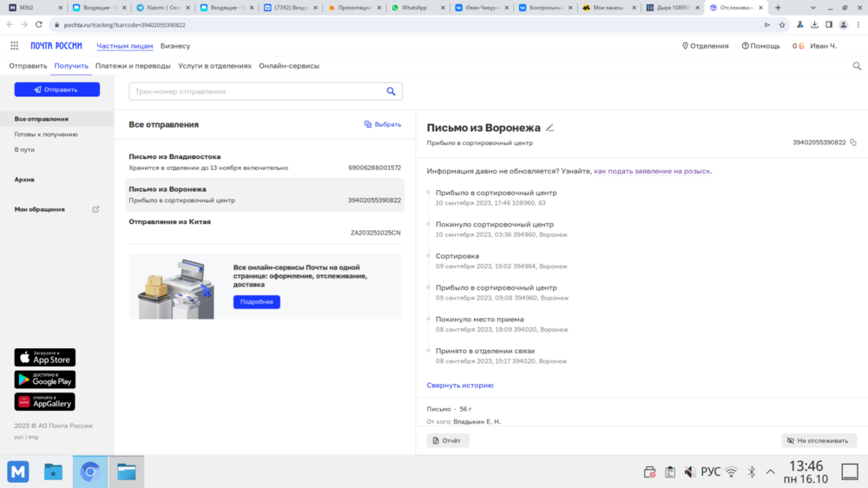Go back in browser history
The width and height of the screenshot is (868, 488).
[x=10, y=25]
